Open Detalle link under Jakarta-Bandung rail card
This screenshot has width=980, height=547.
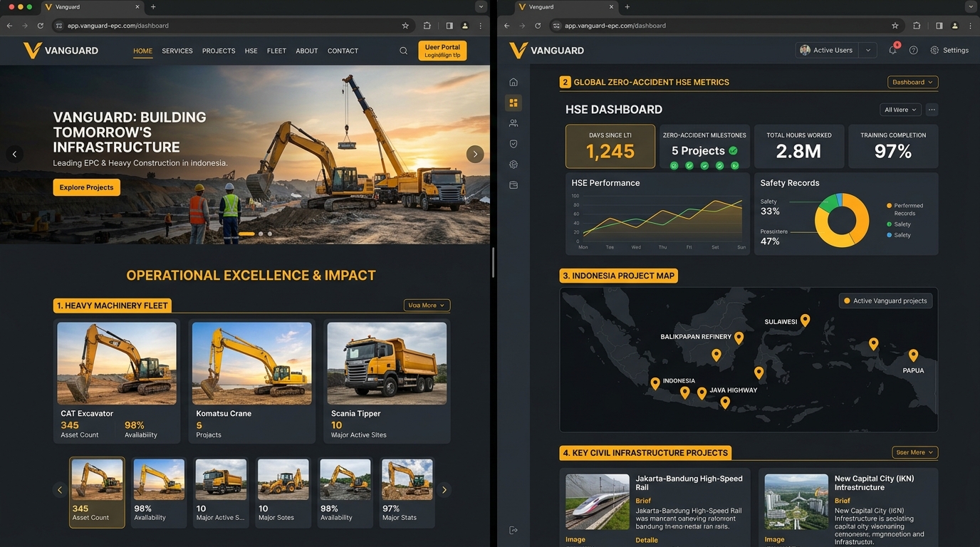click(647, 540)
